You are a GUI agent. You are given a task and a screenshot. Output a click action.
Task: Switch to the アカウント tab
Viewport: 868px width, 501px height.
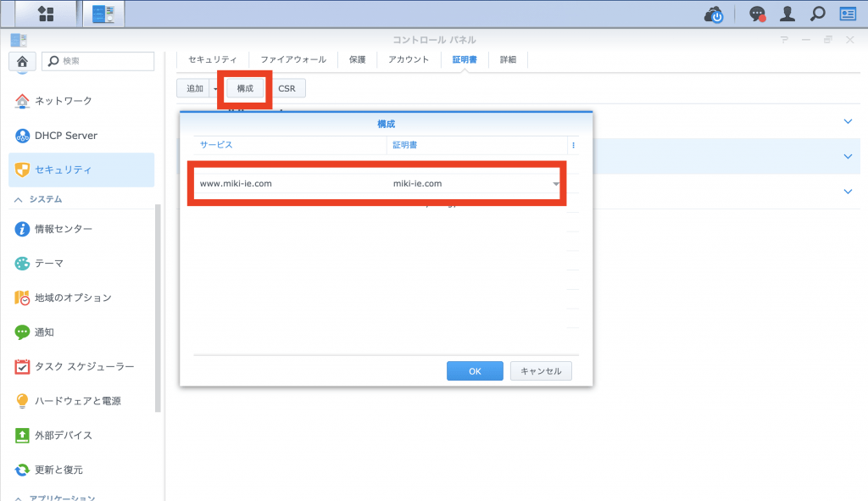(x=407, y=59)
